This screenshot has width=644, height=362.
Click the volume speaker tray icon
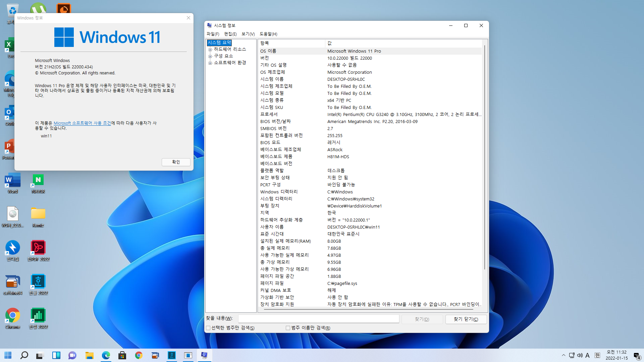click(580, 355)
